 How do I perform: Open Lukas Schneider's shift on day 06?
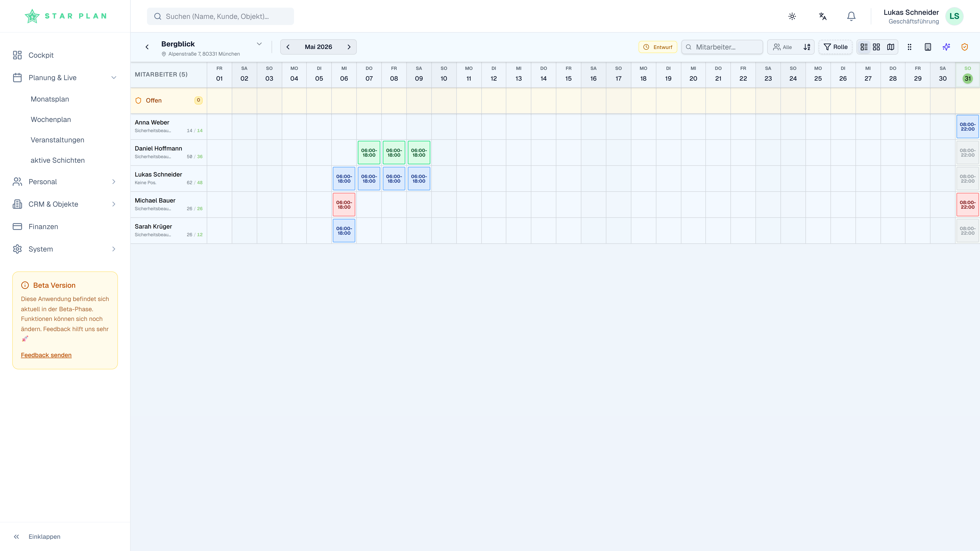pos(344,179)
